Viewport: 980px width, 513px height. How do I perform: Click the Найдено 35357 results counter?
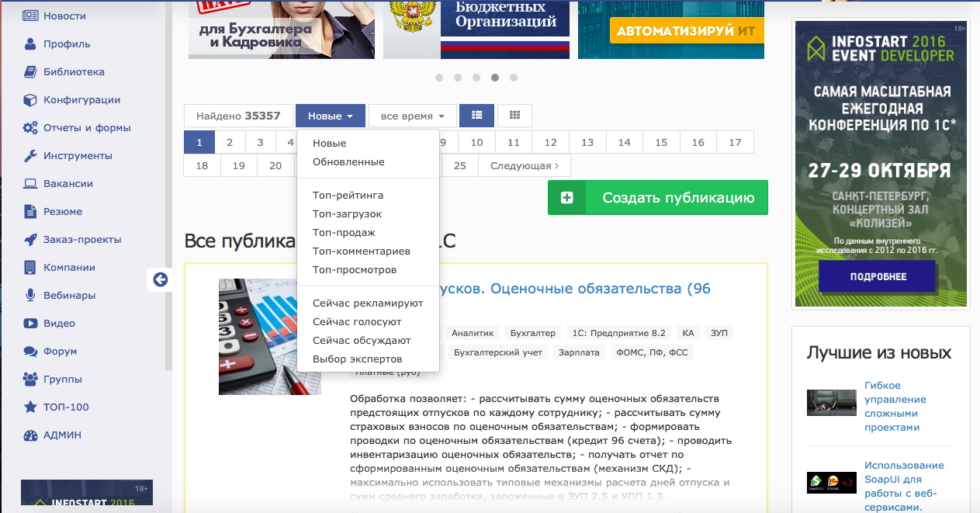[238, 116]
